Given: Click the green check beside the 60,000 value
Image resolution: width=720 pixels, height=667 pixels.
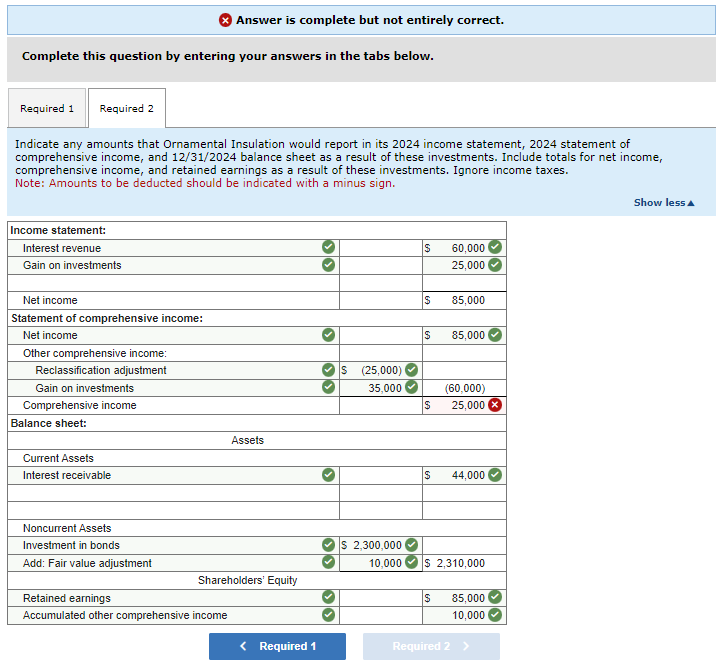Looking at the screenshot, I should pos(495,247).
